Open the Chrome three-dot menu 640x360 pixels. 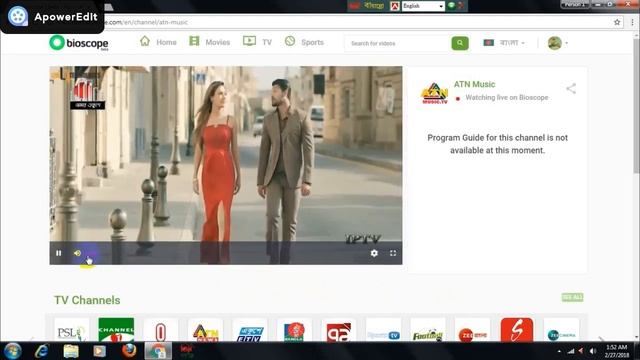[x=632, y=22]
